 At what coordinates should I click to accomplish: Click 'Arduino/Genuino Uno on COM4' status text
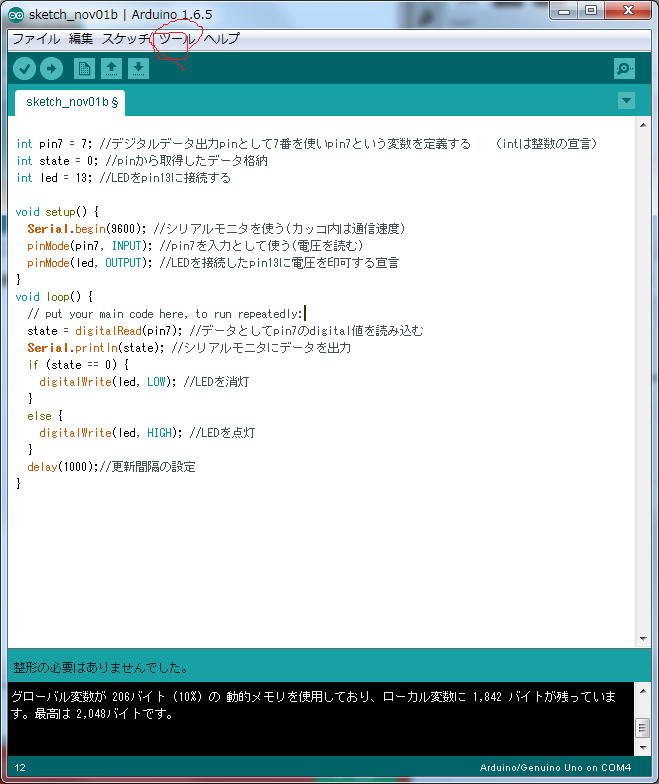pos(555,768)
